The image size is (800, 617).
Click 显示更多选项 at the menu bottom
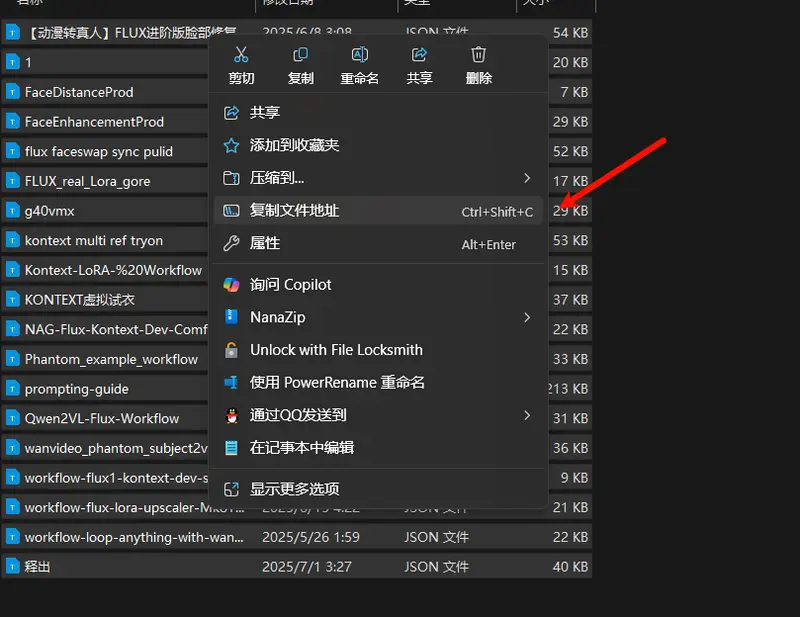pyautogui.click(x=378, y=489)
